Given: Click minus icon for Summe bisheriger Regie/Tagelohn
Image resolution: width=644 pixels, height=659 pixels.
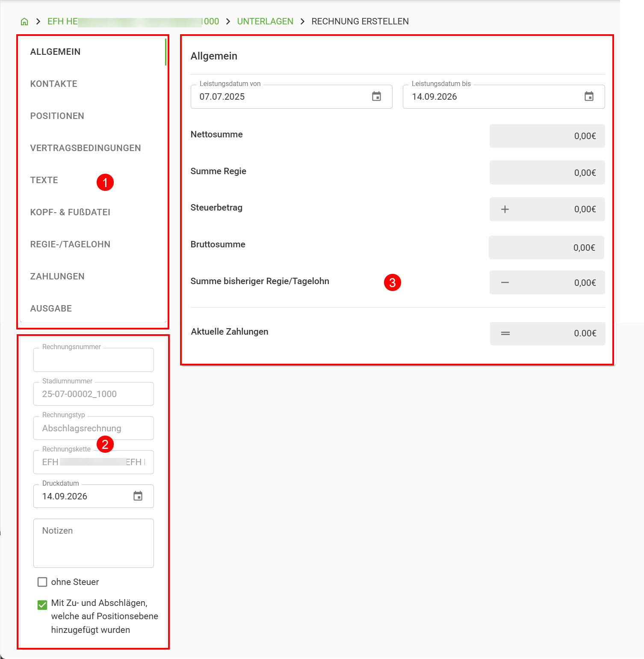Looking at the screenshot, I should pyautogui.click(x=505, y=282).
